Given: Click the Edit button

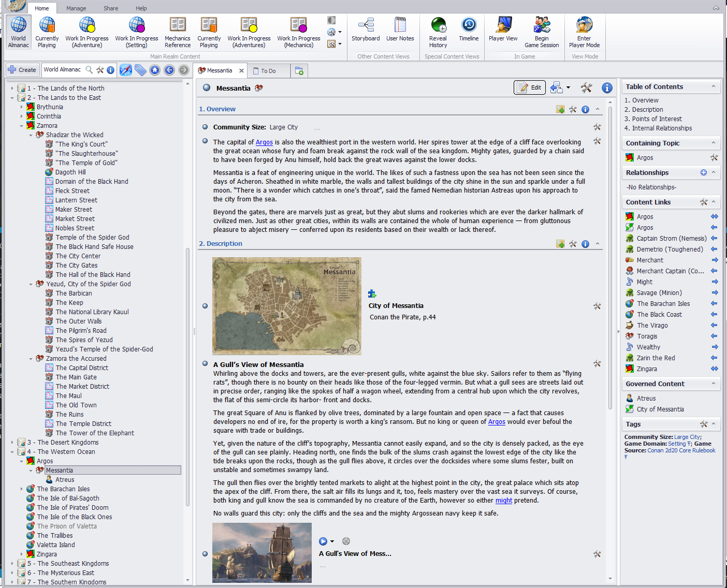Looking at the screenshot, I should click(530, 87).
